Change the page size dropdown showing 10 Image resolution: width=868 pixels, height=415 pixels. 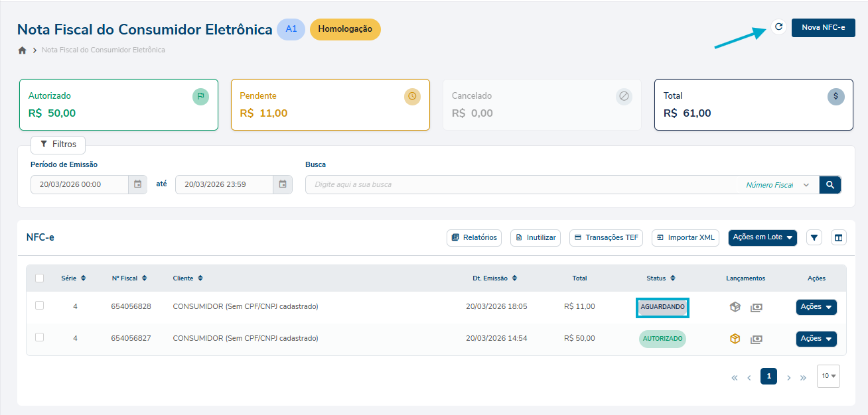(x=828, y=376)
